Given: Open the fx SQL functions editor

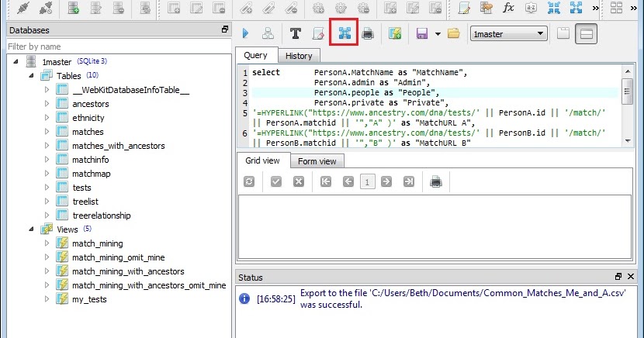Looking at the screenshot, I should [508, 8].
